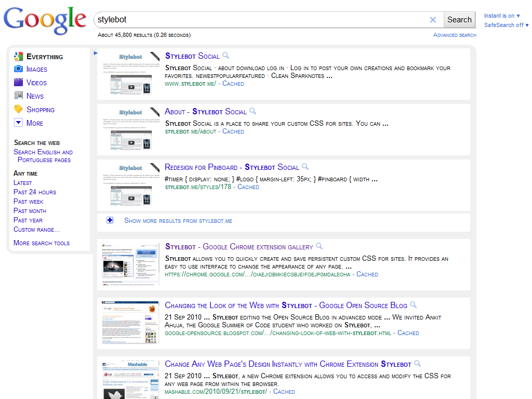This screenshot has height=399, width=532.
Task: Click Show more results from stylebot.me
Action: [178, 221]
